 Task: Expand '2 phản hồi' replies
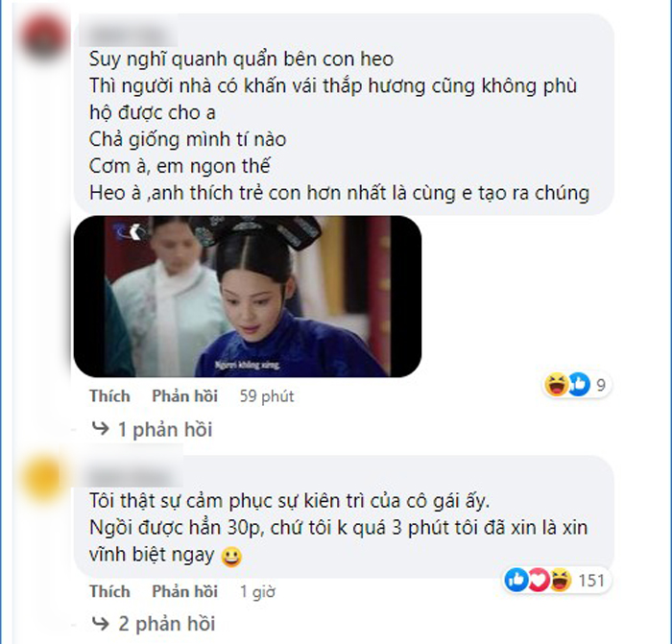(167, 624)
